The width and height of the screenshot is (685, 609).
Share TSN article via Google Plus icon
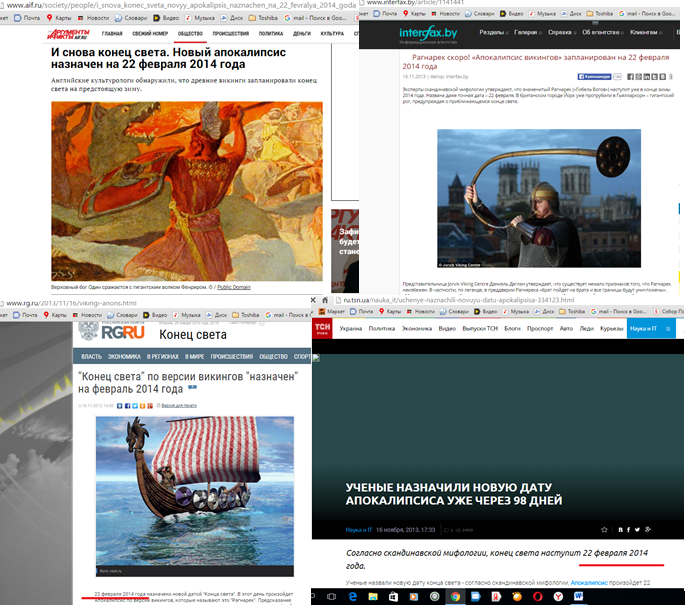click(648, 529)
